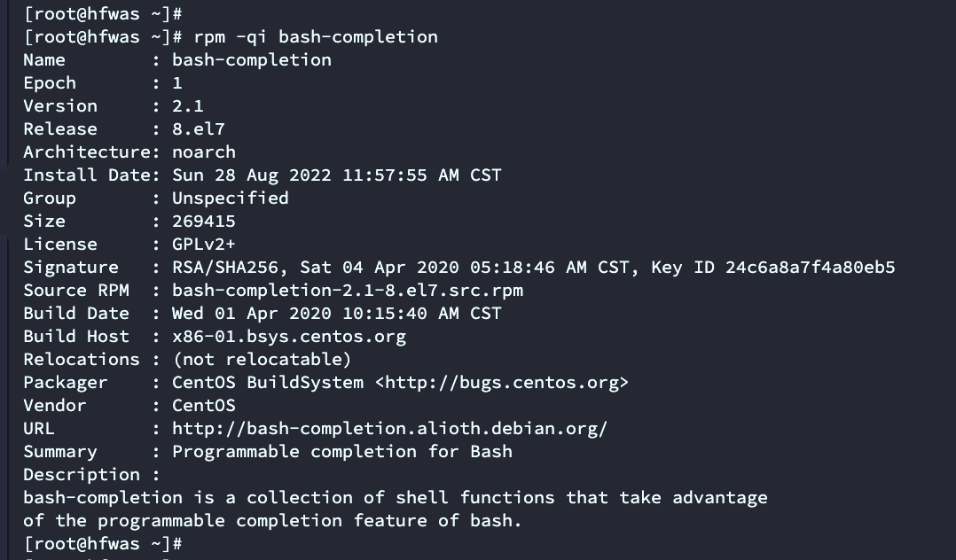The height and width of the screenshot is (560, 956).
Task: Select the Source RPM filename ending .src.rpm
Action: point(347,291)
